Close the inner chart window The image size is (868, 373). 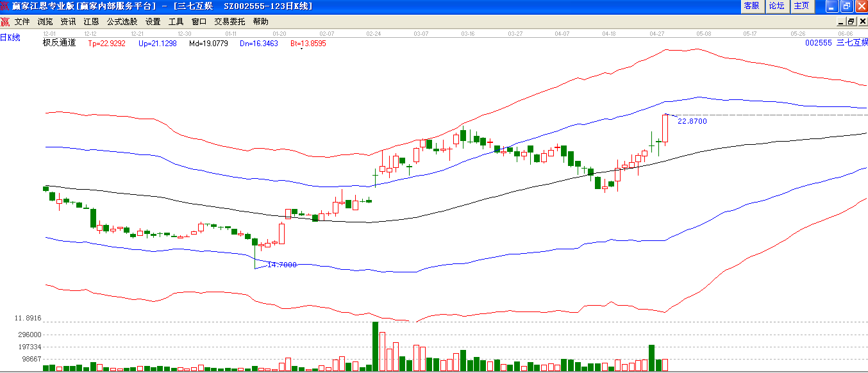[862, 21]
